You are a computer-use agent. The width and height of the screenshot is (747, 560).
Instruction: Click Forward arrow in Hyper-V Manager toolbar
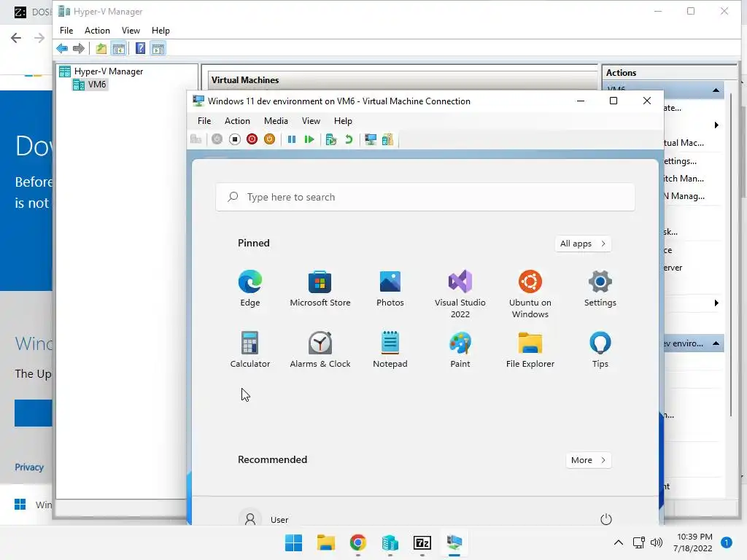(79, 48)
